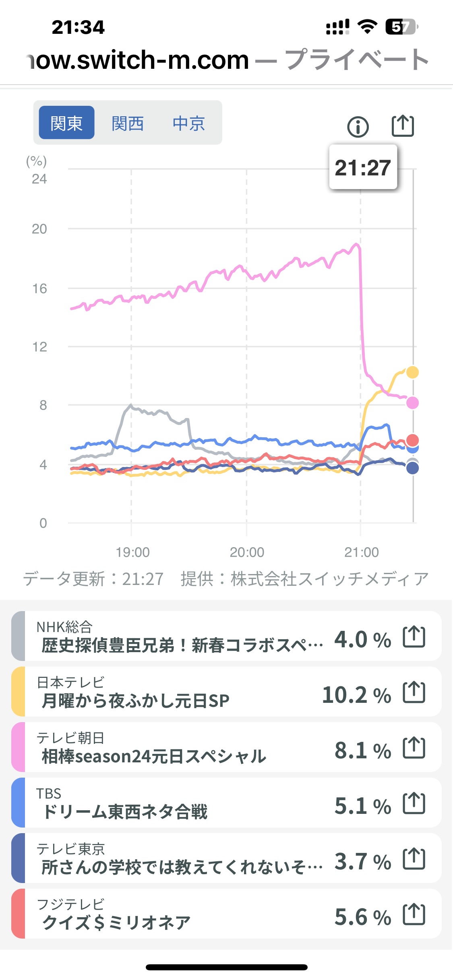Select the 関東 region tab
Screen dimensions: 453x980
tap(66, 123)
